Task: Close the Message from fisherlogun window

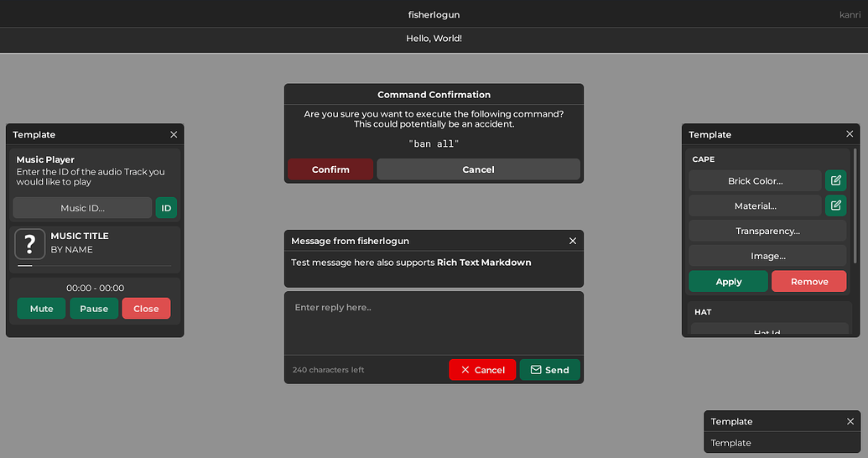Action: (573, 241)
